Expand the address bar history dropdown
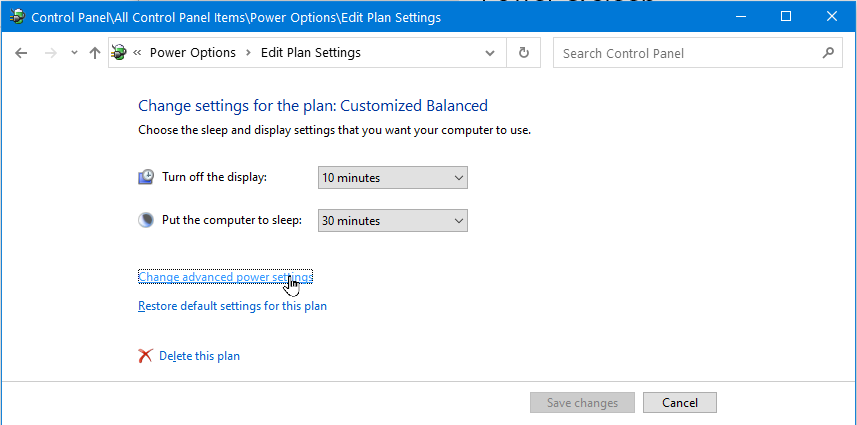The height and width of the screenshot is (425, 857). tap(489, 53)
